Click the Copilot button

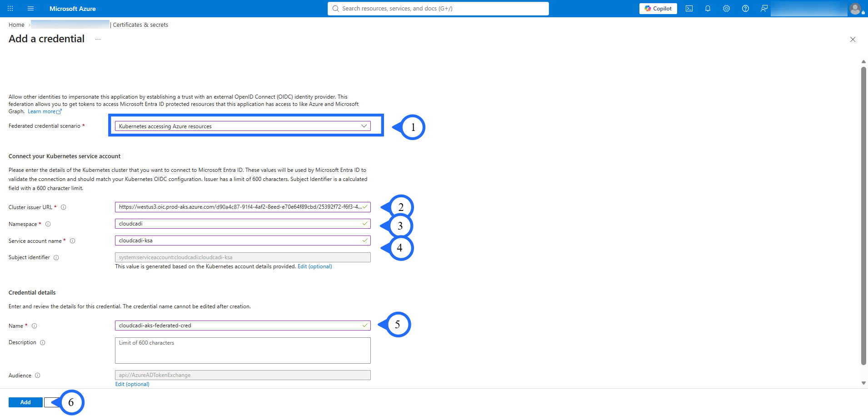point(658,9)
